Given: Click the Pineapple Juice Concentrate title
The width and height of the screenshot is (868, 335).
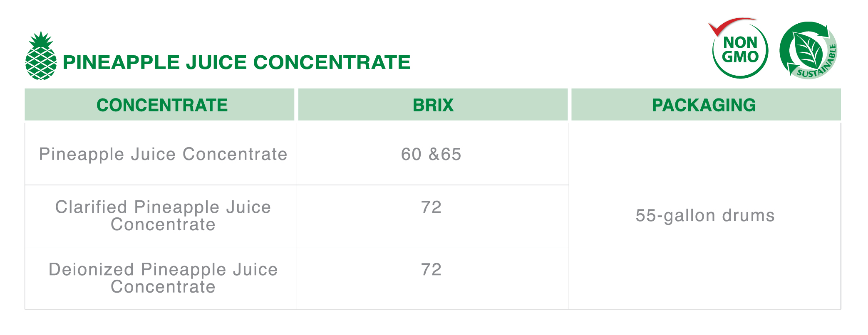Looking at the screenshot, I should coord(236,62).
